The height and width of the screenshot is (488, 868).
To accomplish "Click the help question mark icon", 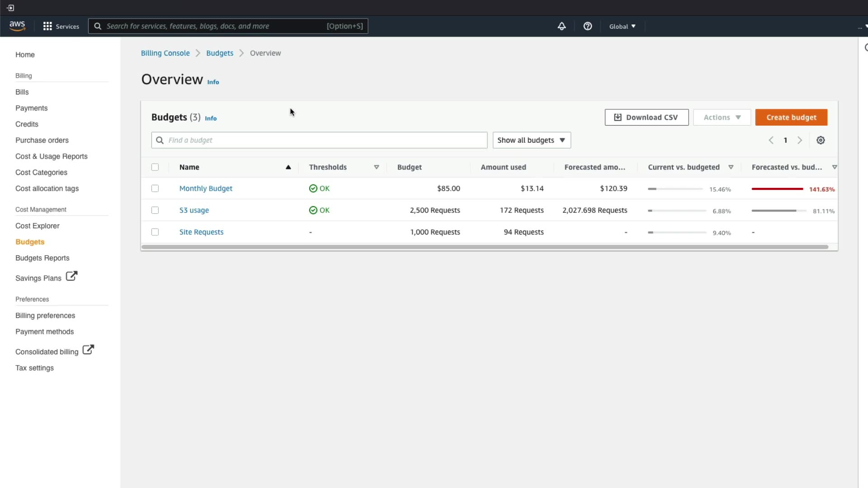I will [588, 26].
